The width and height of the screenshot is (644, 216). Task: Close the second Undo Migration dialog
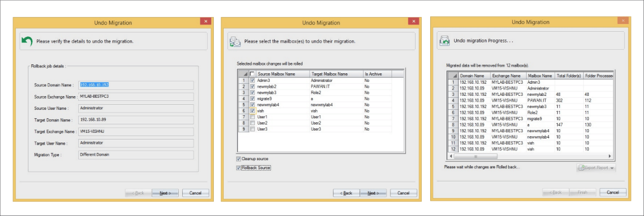pos(413,21)
